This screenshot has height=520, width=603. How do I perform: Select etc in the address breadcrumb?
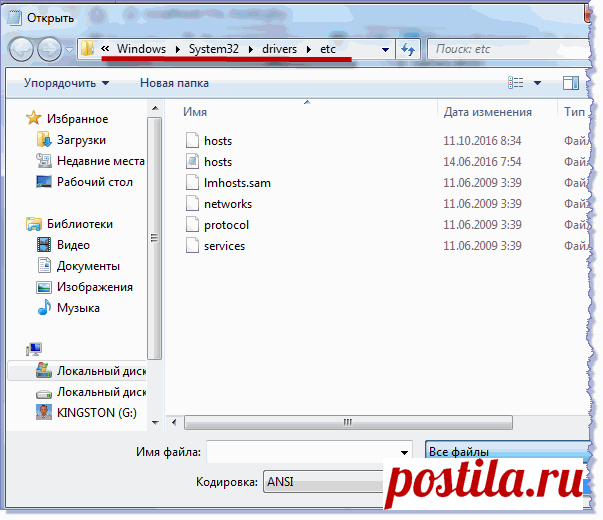coord(328,49)
